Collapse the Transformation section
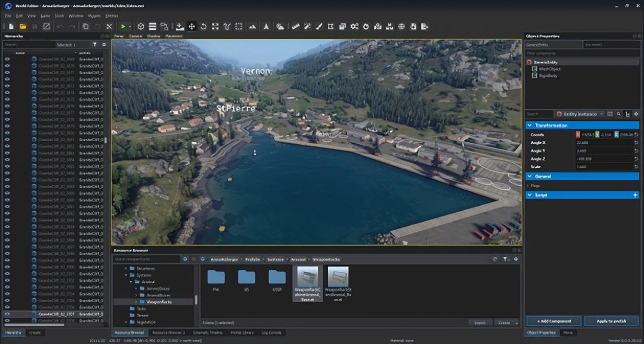Viewport: 644px width, 344px height. [x=530, y=125]
